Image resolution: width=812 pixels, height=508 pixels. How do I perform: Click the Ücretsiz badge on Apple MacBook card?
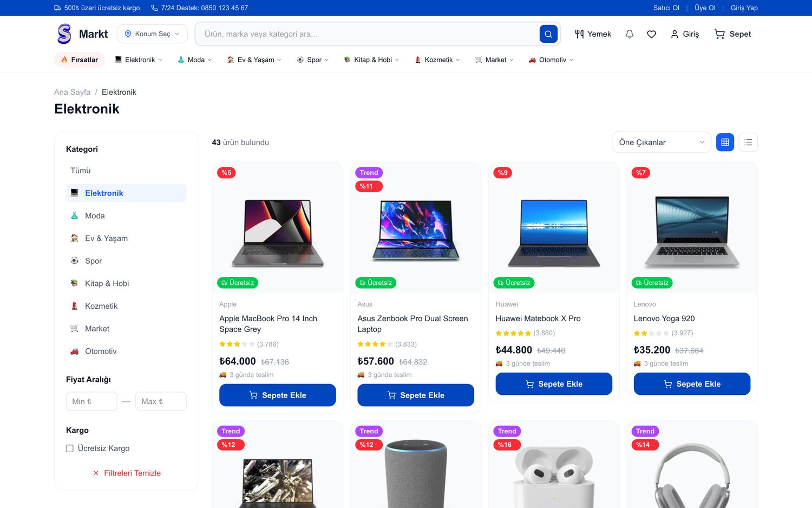[x=238, y=283]
